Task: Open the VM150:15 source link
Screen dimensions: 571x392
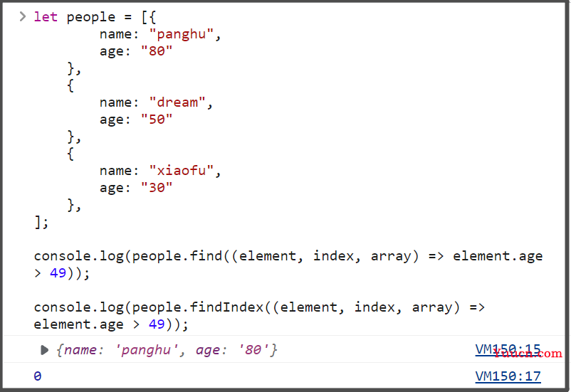Action: tap(508, 349)
